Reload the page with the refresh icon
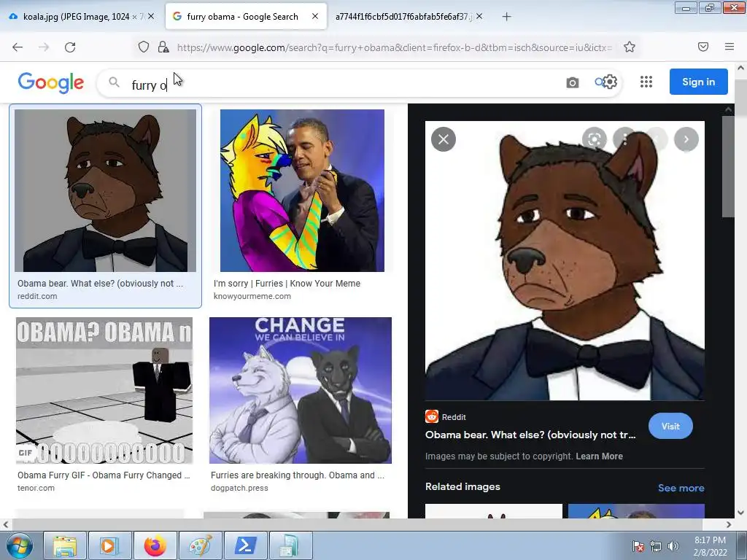Screen dimensions: 747x560 coord(70,47)
